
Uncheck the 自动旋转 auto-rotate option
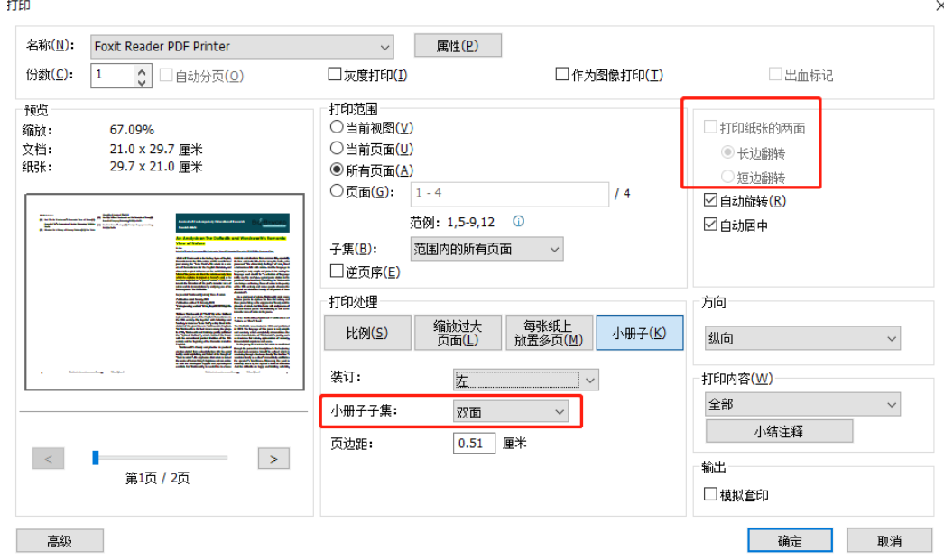pyautogui.click(x=710, y=199)
